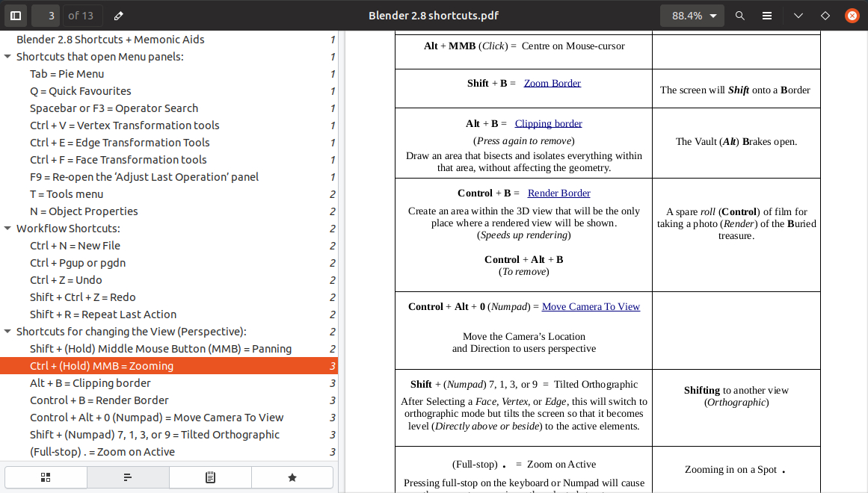Click 'Alt + MMB (Click) = Centre on Mouse-cursor' text
Viewport: 868px width, 493px height.
[524, 46]
